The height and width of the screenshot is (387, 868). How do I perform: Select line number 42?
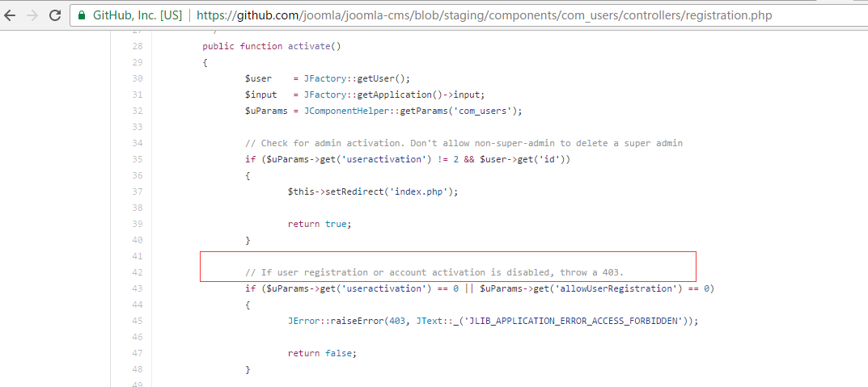[x=138, y=272]
